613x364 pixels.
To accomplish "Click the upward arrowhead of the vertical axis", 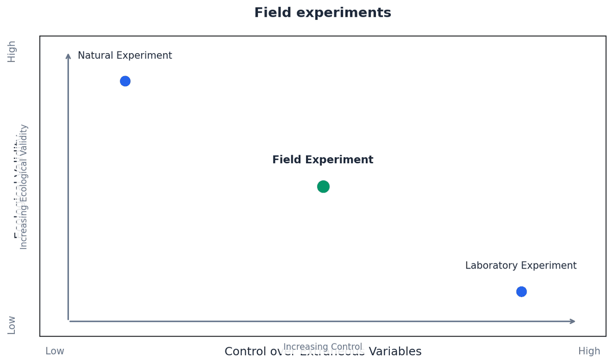I will tap(68, 55).
